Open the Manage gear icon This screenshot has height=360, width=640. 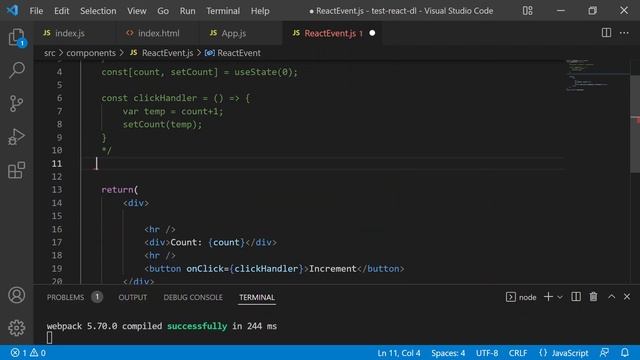point(16,327)
